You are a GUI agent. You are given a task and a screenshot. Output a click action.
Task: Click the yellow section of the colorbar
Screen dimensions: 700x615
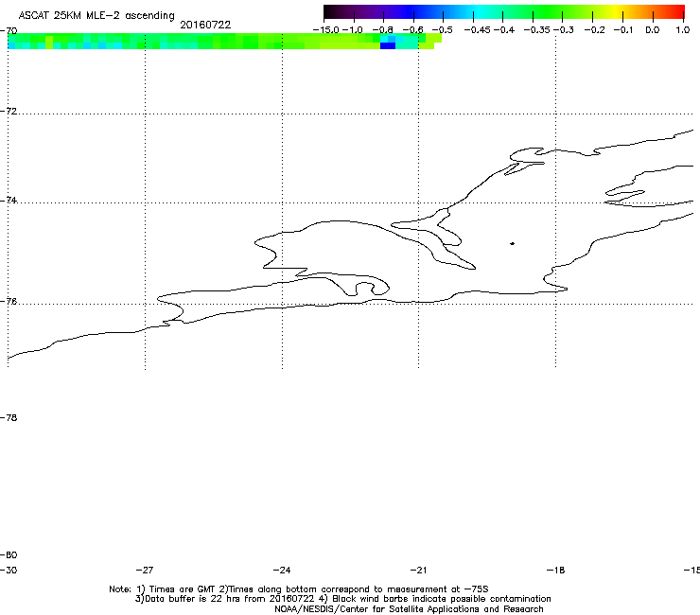619,11
